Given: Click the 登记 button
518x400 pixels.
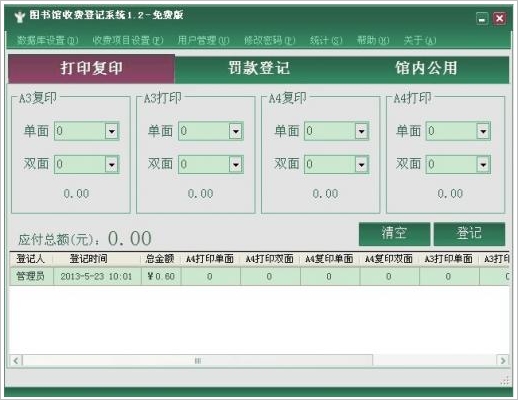Looking at the screenshot, I should (x=469, y=234).
